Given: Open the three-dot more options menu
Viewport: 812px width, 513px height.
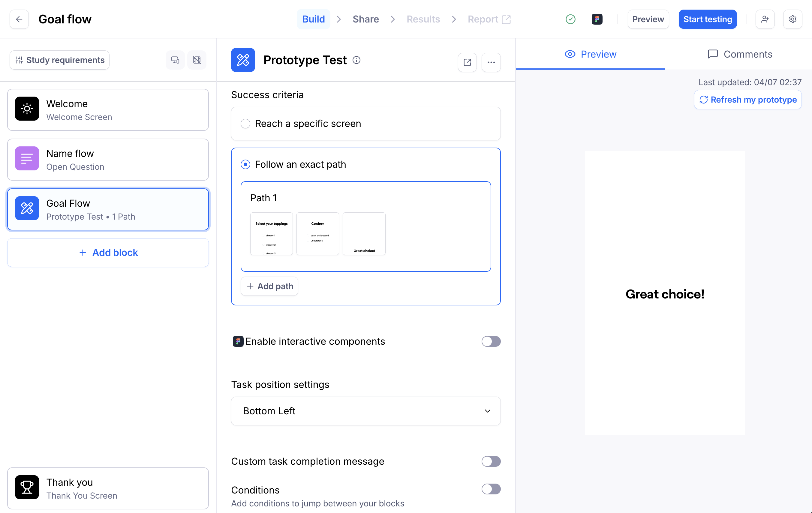Looking at the screenshot, I should 491,62.
